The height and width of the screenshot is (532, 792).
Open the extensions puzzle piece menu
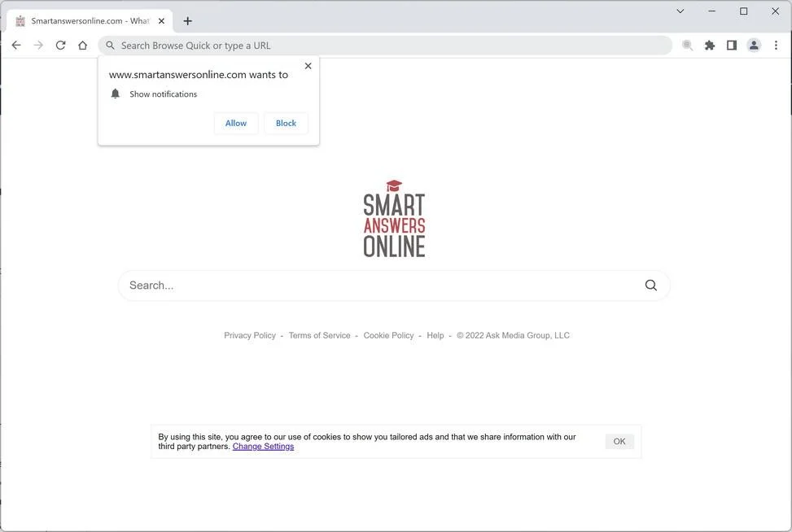tap(710, 46)
